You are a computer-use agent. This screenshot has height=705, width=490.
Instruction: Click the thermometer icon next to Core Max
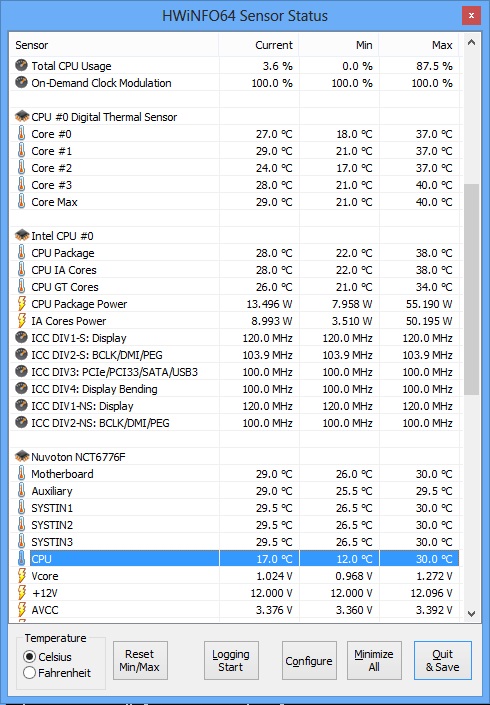tap(21, 202)
